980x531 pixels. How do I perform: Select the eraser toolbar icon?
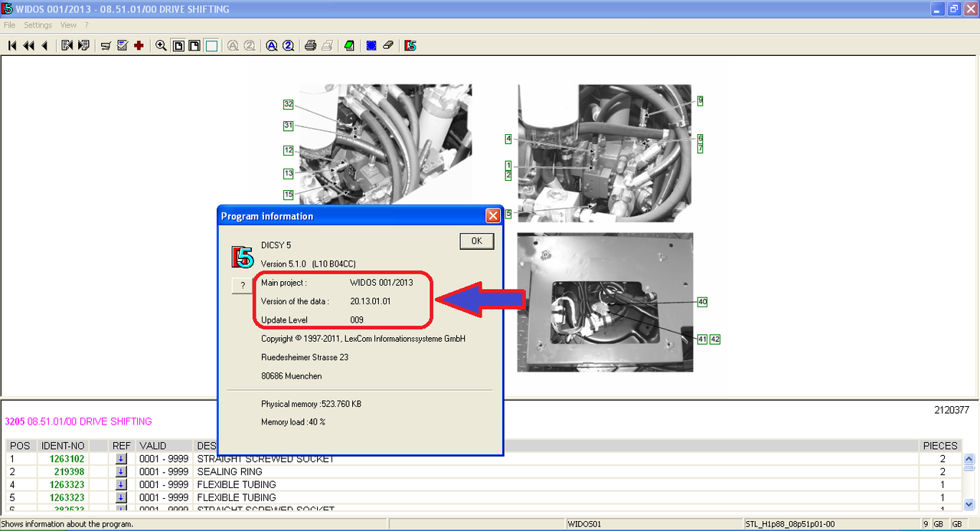[x=388, y=46]
